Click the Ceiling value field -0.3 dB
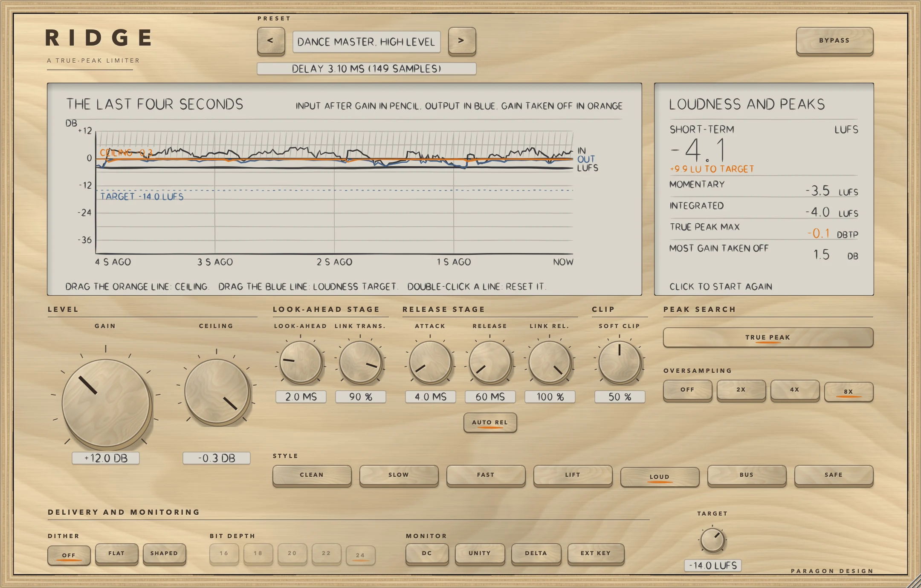Image resolution: width=921 pixels, height=588 pixels. 217,458
